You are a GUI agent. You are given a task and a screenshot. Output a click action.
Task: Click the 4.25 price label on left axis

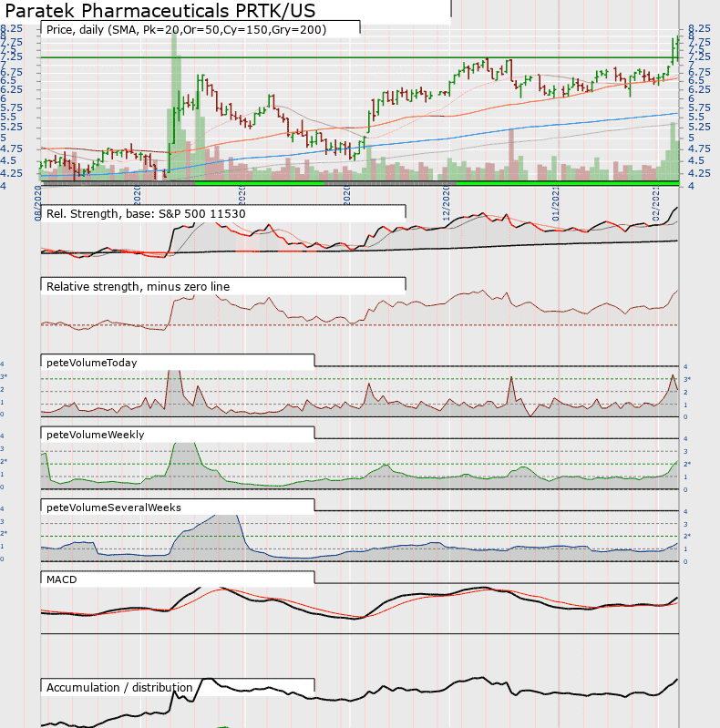(x=11, y=173)
